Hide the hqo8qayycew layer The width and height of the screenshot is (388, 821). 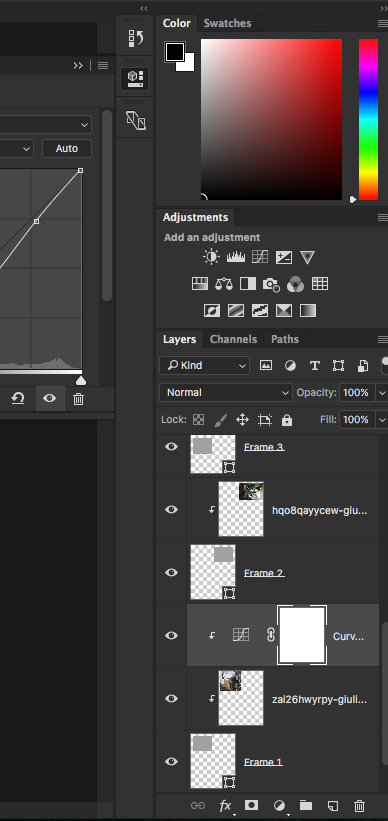pos(171,509)
